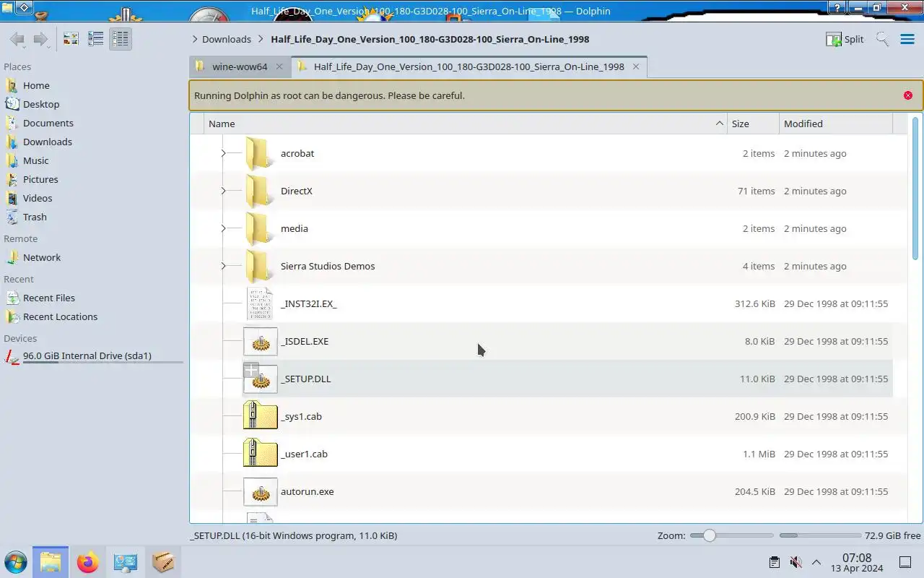Open the clock showing 07:08
The height and width of the screenshot is (578, 924).
tap(857, 563)
